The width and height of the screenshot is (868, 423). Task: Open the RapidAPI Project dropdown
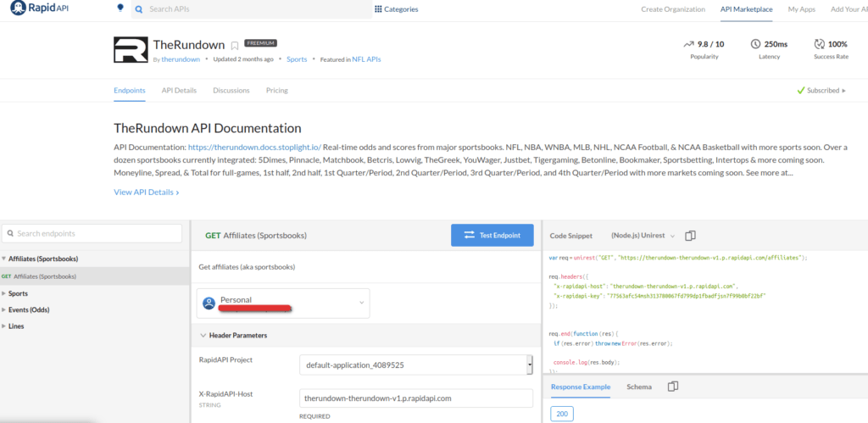tap(415, 365)
